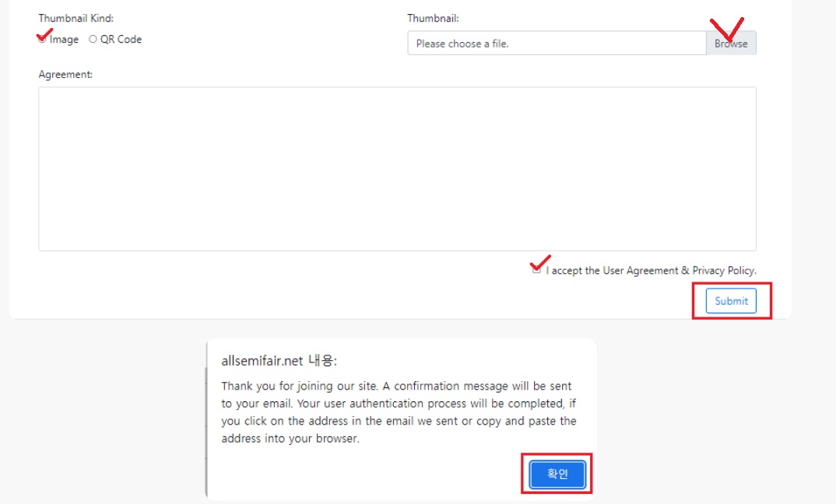Select the Image radio button
Viewport: 836px width, 504px height.
pos(43,40)
